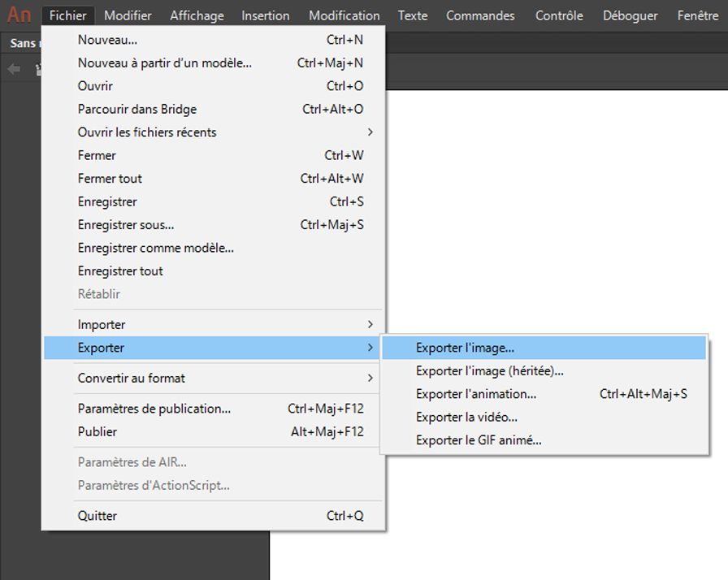Click Enregistrer sous in the menu
The image size is (728, 580).
[x=125, y=224]
